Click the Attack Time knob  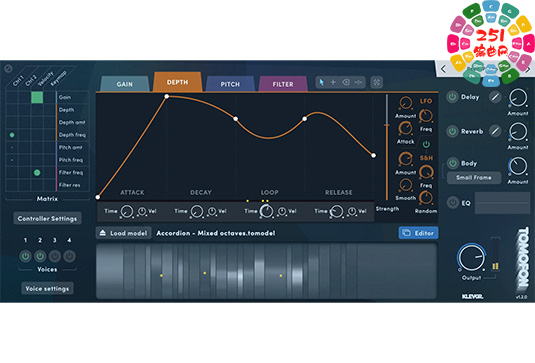tap(127, 212)
